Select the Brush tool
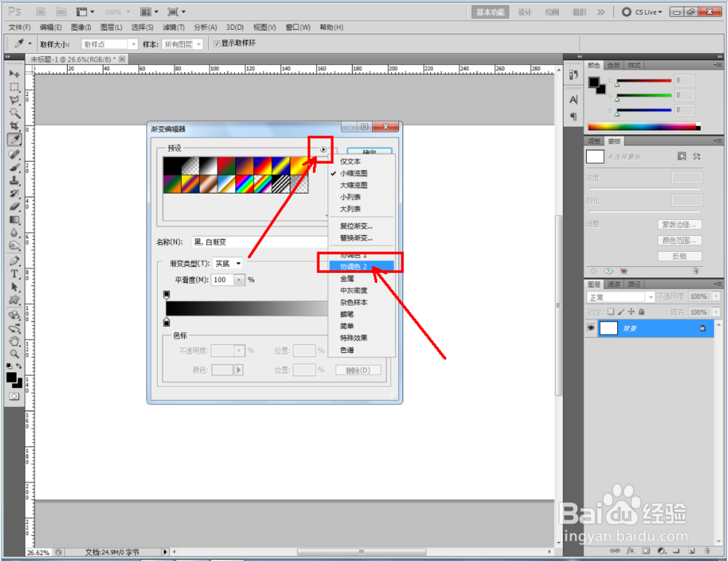The image size is (728, 561). (15, 167)
